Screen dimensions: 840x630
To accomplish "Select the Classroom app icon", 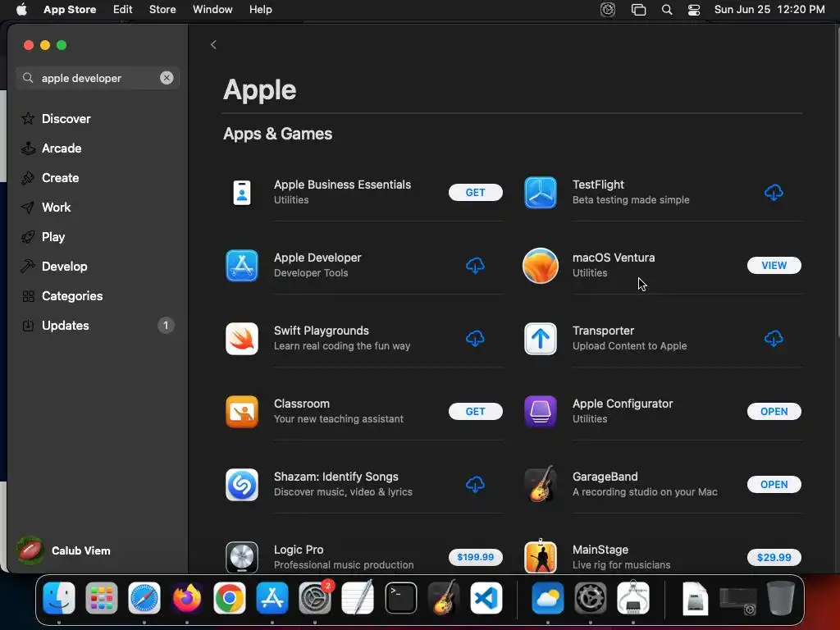I will tap(242, 412).
